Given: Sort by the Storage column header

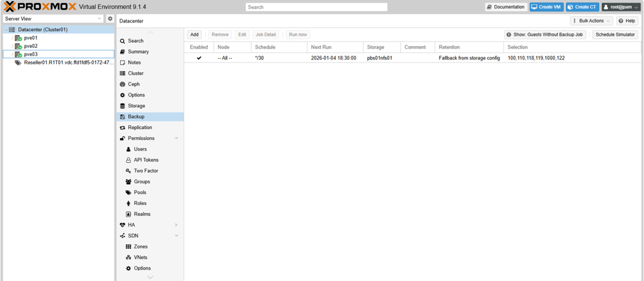Looking at the screenshot, I should point(382,47).
